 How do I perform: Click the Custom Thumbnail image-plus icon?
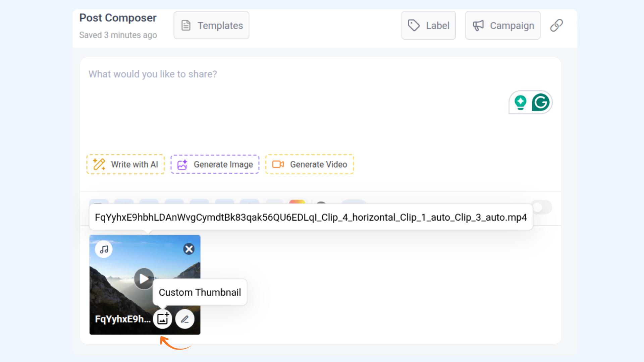(x=163, y=319)
